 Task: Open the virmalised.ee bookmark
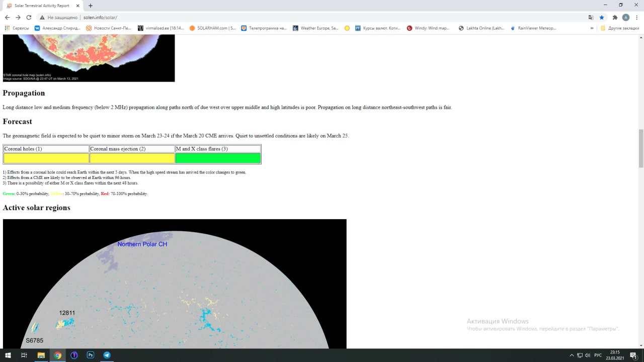tap(161, 28)
